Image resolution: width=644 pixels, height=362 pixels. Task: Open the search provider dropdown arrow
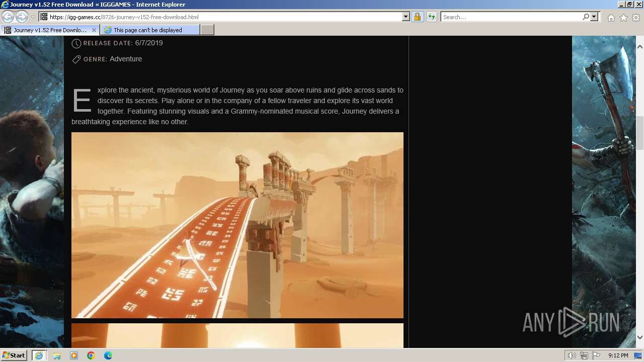[x=594, y=17]
